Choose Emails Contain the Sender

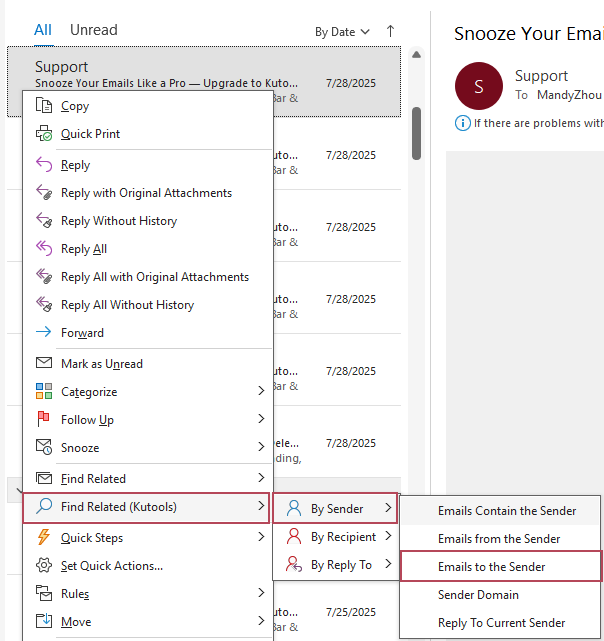point(500,511)
